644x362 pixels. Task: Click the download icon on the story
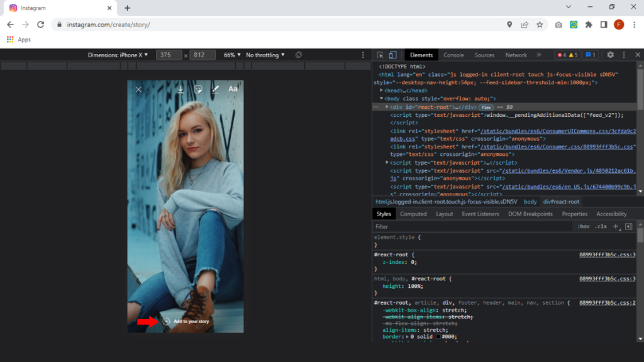tap(180, 89)
